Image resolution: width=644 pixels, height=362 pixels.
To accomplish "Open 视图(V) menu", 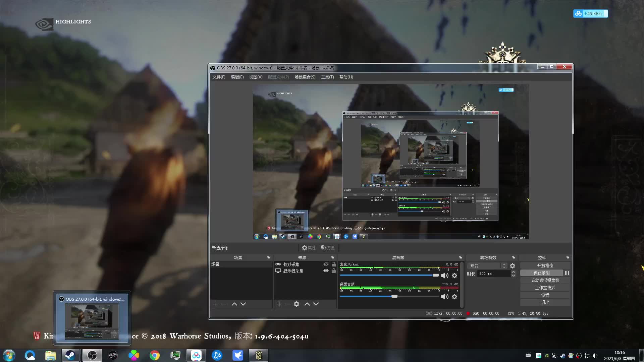I will point(256,77).
